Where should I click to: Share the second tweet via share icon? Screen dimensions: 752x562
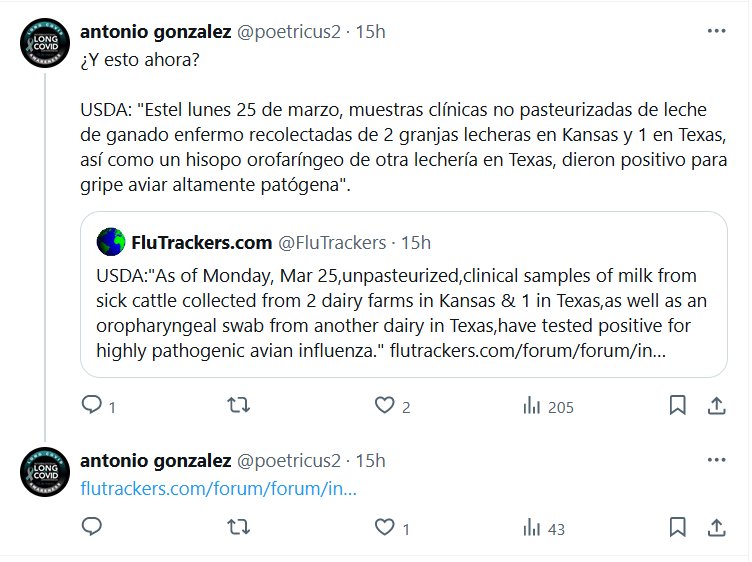pyautogui.click(x=717, y=526)
